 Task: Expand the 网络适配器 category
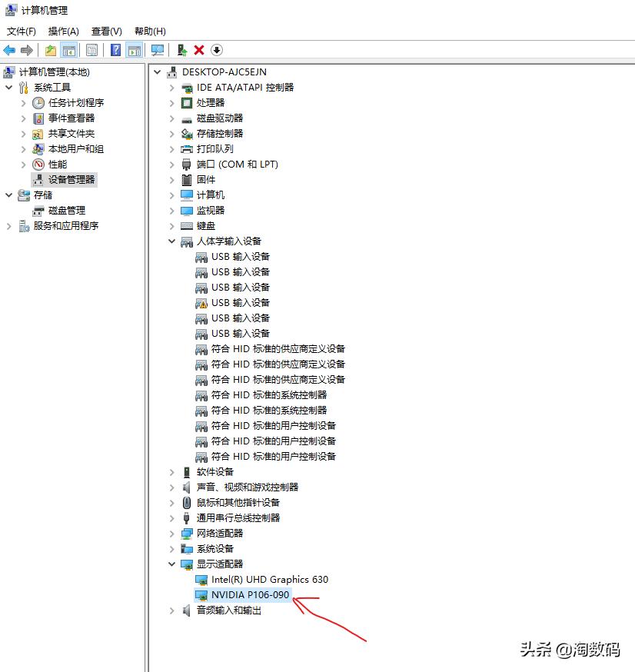(171, 533)
